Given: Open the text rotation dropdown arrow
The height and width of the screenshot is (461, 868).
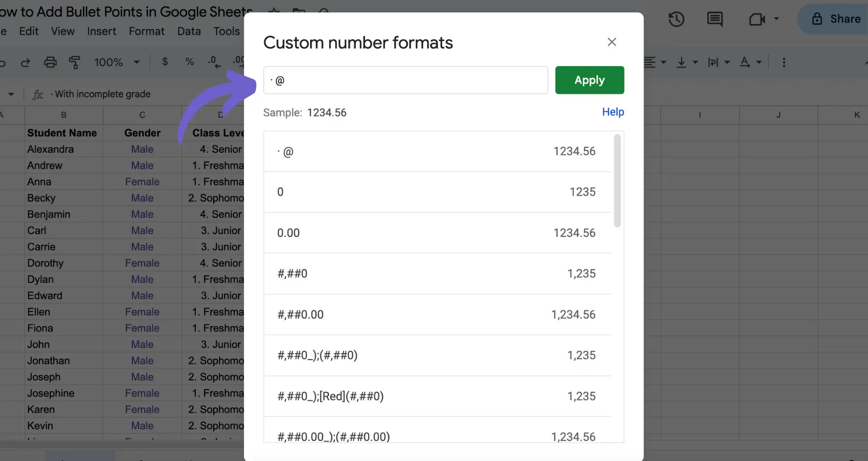Looking at the screenshot, I should [759, 62].
